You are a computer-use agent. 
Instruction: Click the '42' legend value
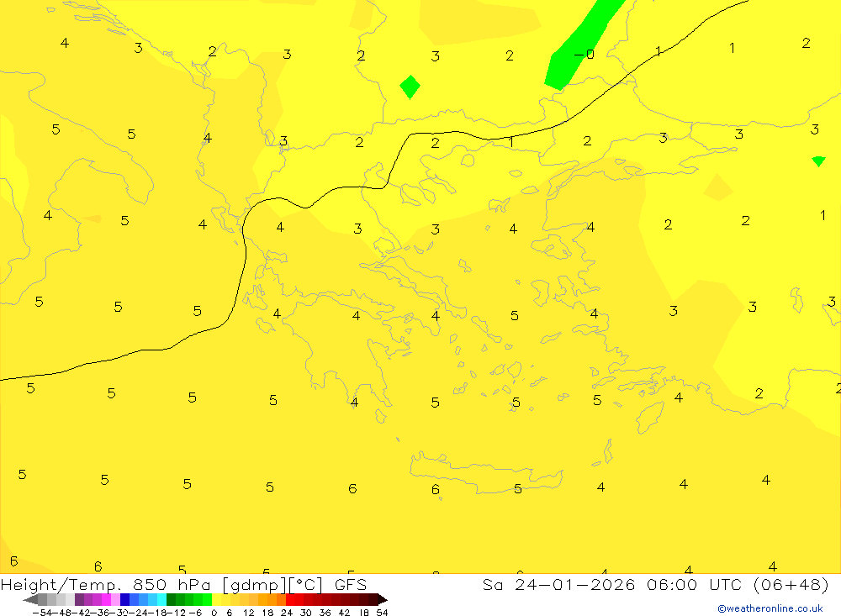pos(344,613)
